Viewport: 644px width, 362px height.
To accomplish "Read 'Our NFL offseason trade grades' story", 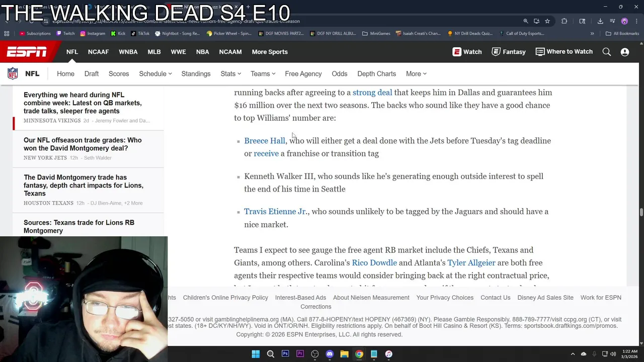I will pos(83,144).
